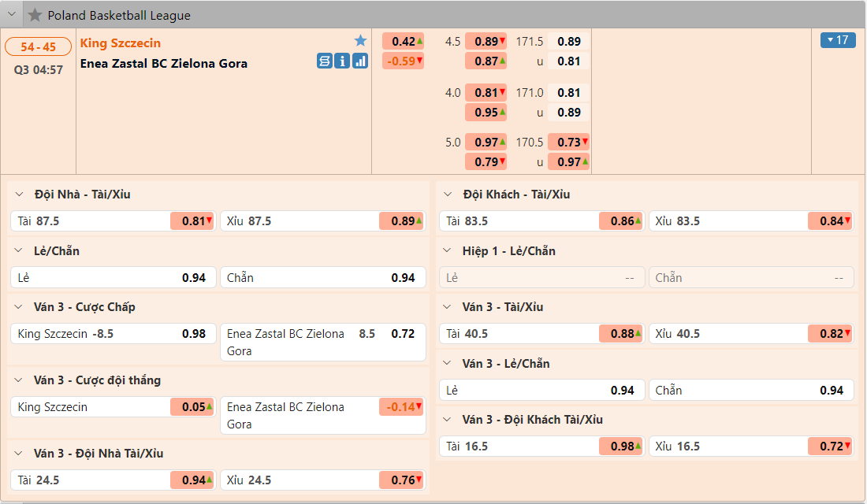Viewport: 867px width, 504px height.
Task: Open the 17 more markets dropdown
Action: (x=838, y=40)
